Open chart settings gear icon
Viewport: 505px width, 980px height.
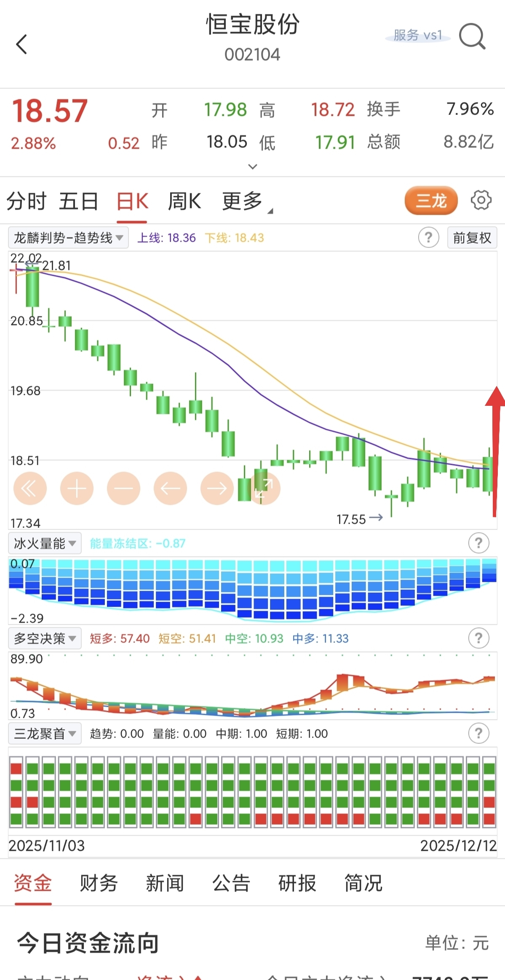pyautogui.click(x=481, y=200)
